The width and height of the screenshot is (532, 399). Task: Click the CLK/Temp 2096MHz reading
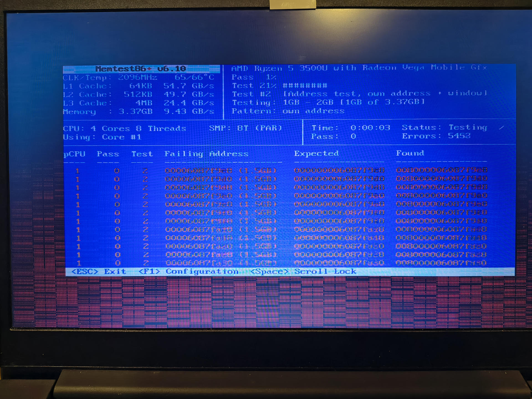pos(137,78)
